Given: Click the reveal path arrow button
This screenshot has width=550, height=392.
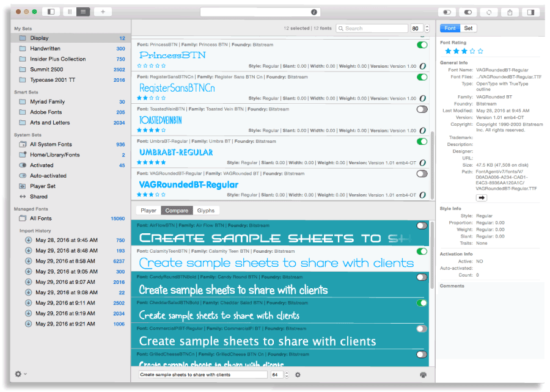Looking at the screenshot, I should pos(482,198).
